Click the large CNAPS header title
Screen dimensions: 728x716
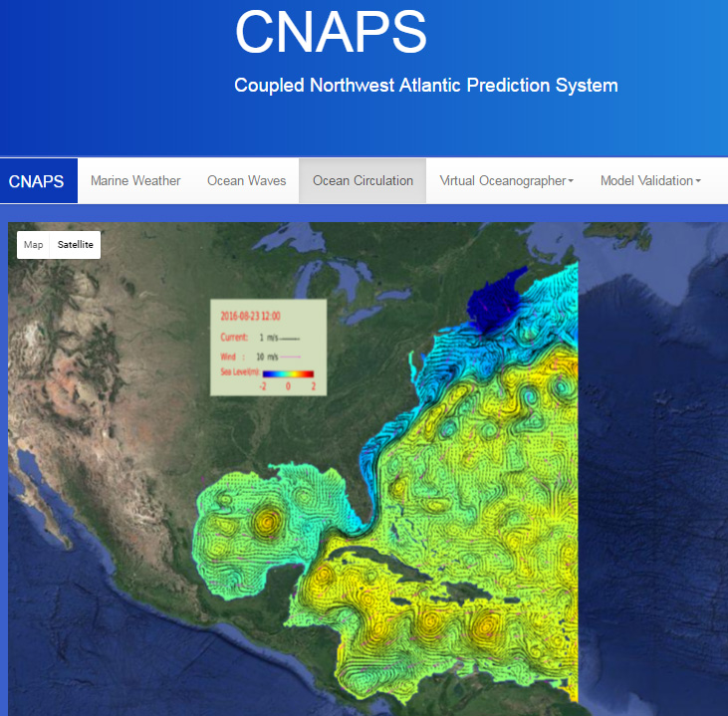pyautogui.click(x=331, y=31)
